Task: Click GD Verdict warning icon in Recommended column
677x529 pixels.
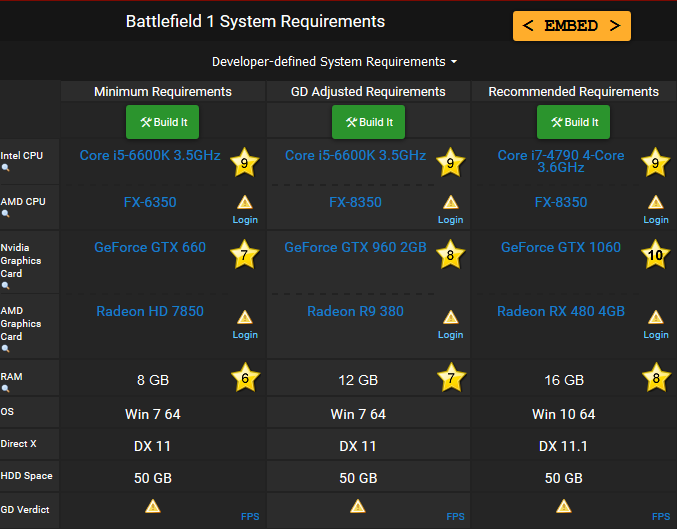Action: tap(563, 506)
